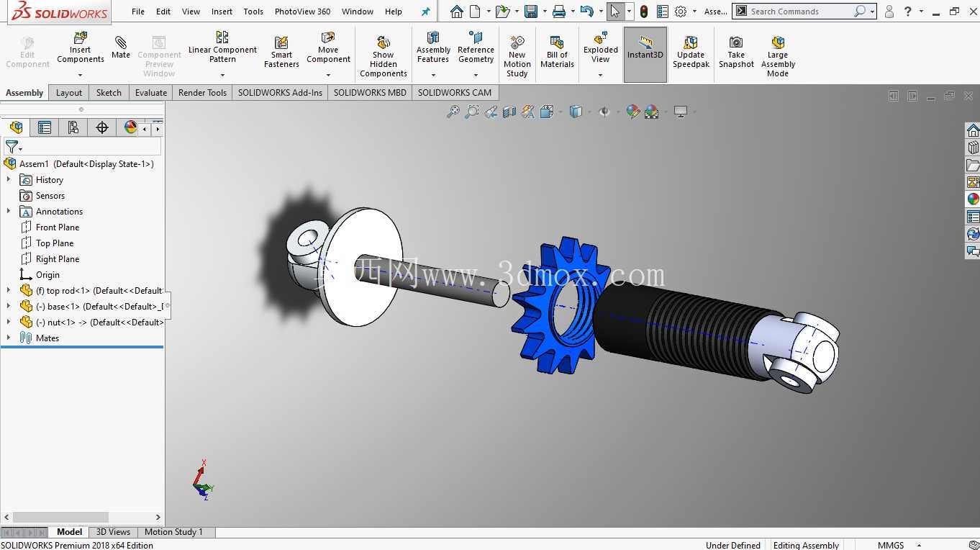This screenshot has height=550, width=980.
Task: Expand the top rod<1> component
Action: tap(9, 291)
